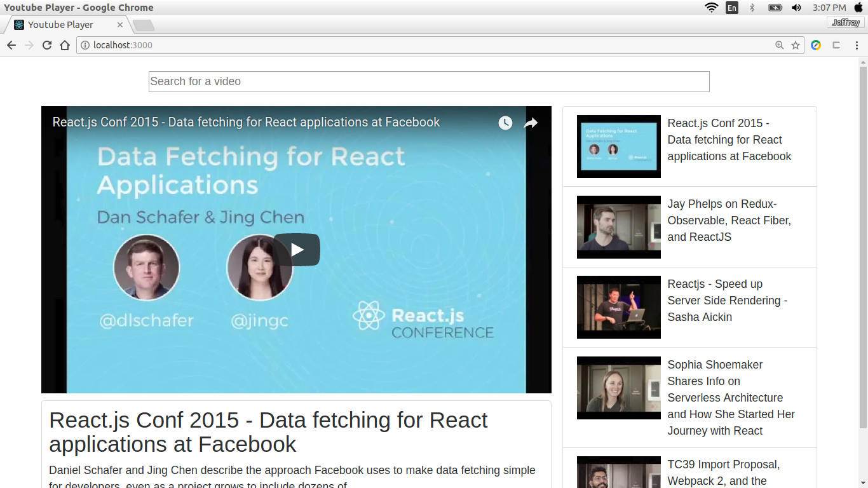This screenshot has height=488, width=868.
Task: Click the Sasha Aickin video thumbnail
Action: (x=619, y=307)
